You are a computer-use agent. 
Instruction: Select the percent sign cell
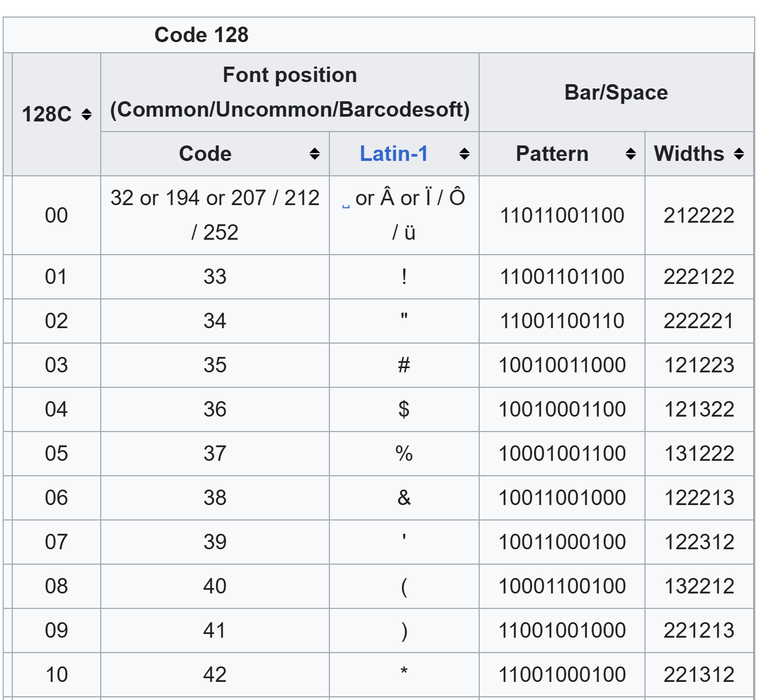pyautogui.click(x=404, y=454)
